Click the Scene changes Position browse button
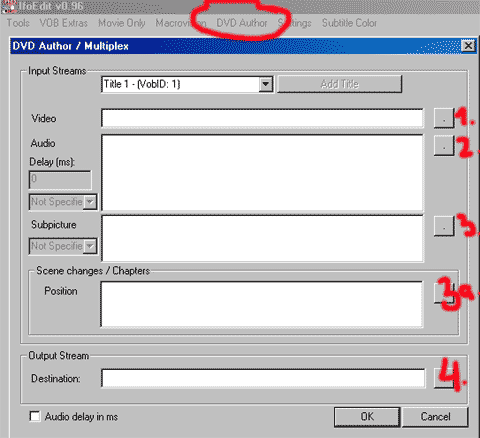The height and width of the screenshot is (438, 480). tap(444, 293)
